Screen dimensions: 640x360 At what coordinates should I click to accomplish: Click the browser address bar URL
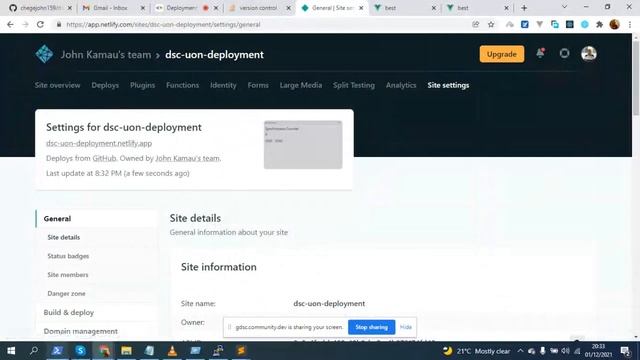163,24
